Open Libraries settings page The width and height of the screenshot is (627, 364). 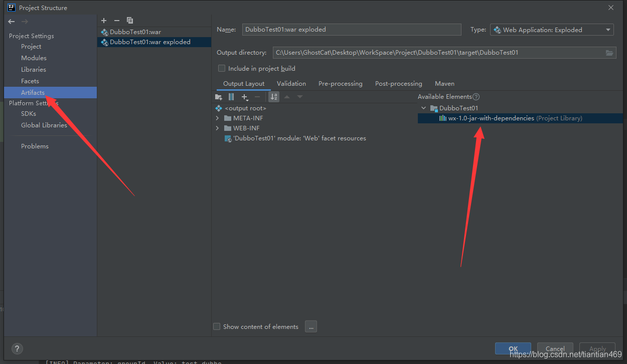[34, 70]
